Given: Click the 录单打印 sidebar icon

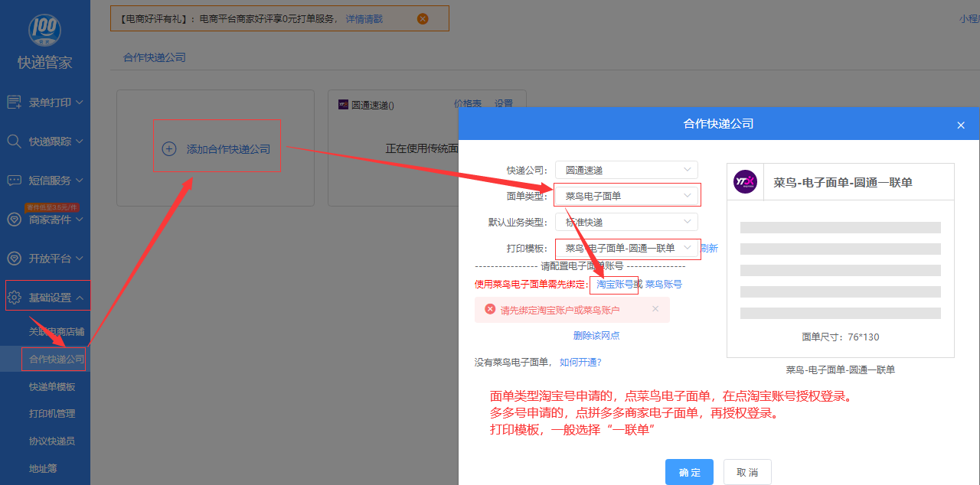Looking at the screenshot, I should (14, 102).
